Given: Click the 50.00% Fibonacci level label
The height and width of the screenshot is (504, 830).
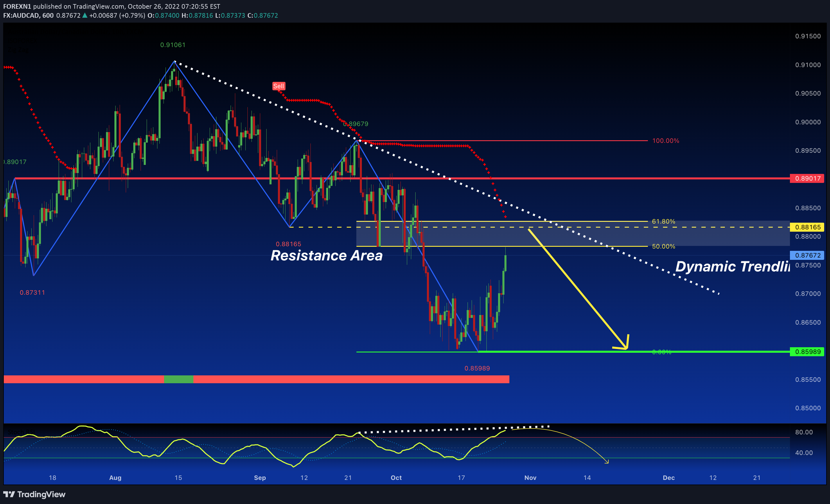Looking at the screenshot, I should pyautogui.click(x=664, y=246).
